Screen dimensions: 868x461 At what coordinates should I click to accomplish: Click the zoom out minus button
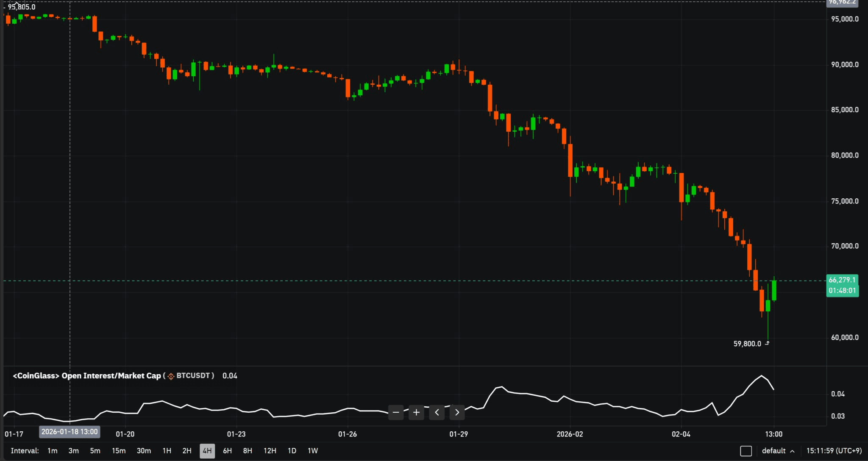396,412
